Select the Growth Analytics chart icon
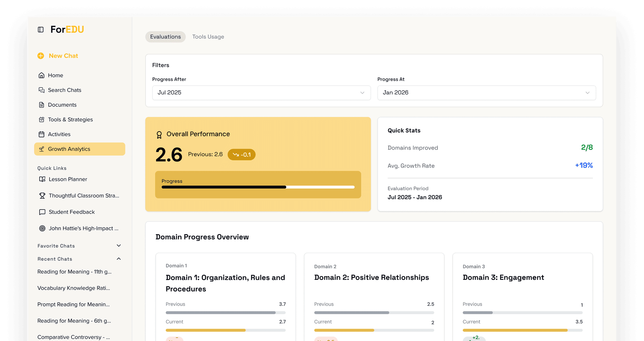Viewport: 644px width, 341px height. click(42, 149)
